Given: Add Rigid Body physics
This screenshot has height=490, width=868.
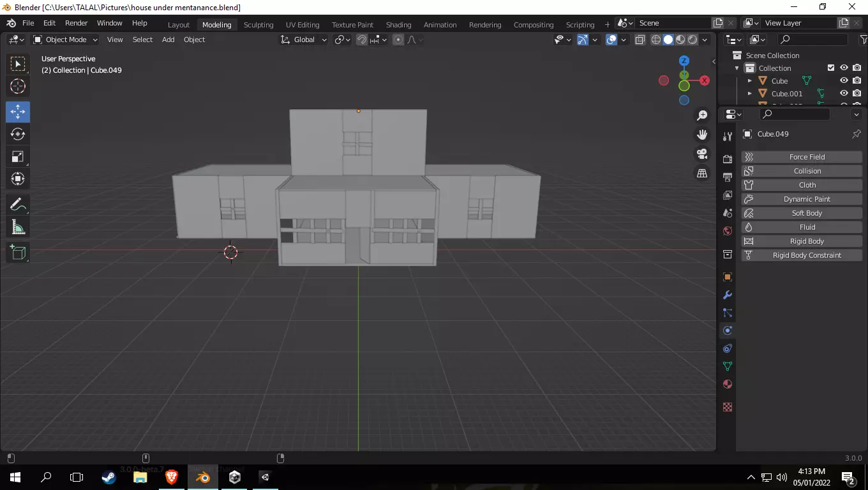Looking at the screenshot, I should click(x=802, y=241).
